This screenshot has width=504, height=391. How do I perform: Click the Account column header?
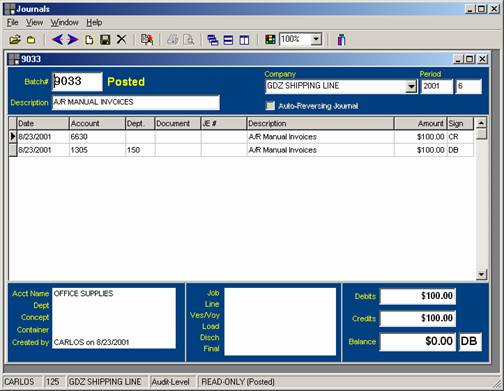[97, 124]
